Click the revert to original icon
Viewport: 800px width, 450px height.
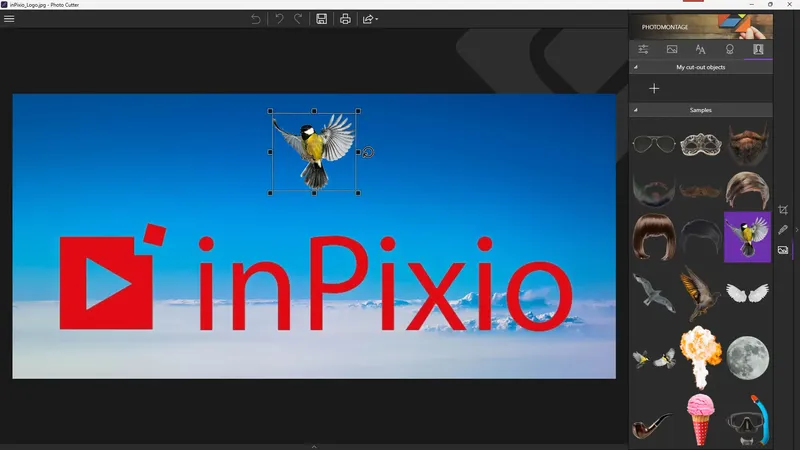256,19
